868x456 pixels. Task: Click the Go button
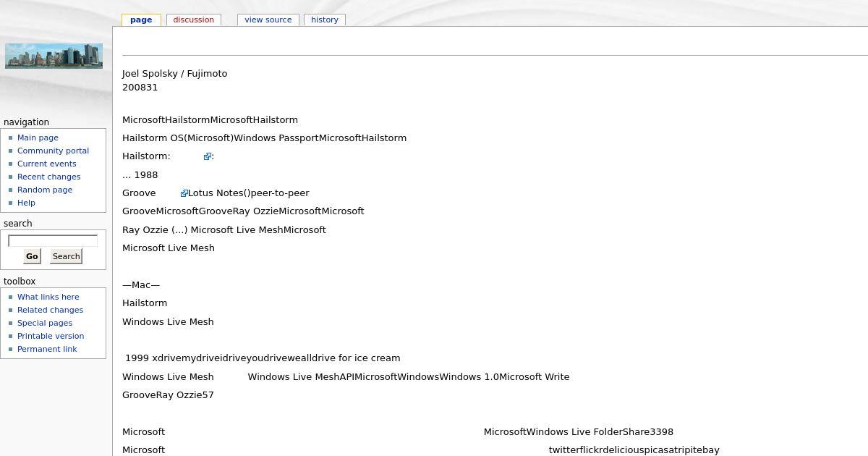(x=32, y=256)
